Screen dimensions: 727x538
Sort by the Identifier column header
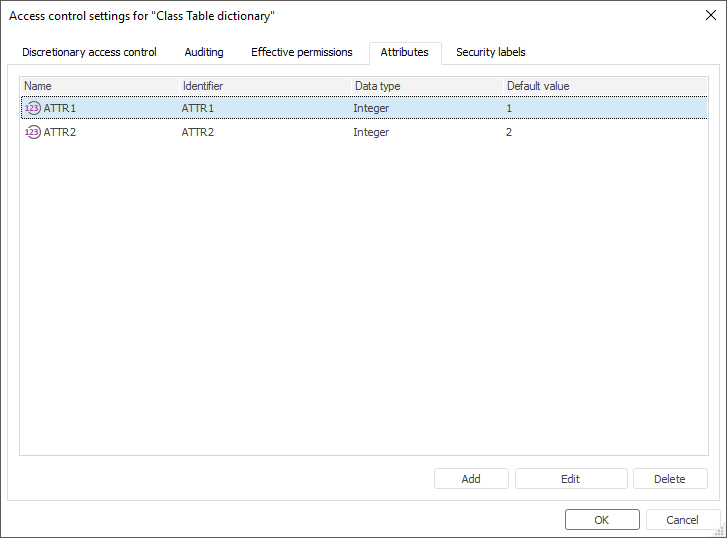tap(264, 86)
